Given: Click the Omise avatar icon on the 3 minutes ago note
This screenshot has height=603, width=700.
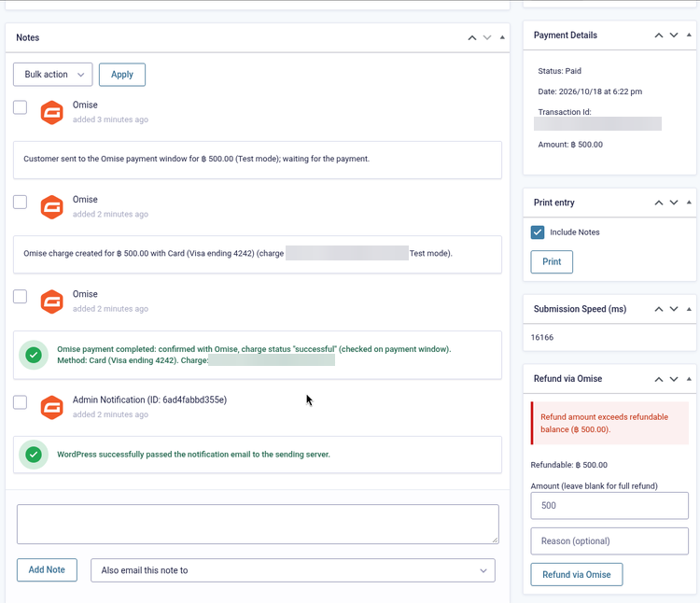Looking at the screenshot, I should point(51,112).
